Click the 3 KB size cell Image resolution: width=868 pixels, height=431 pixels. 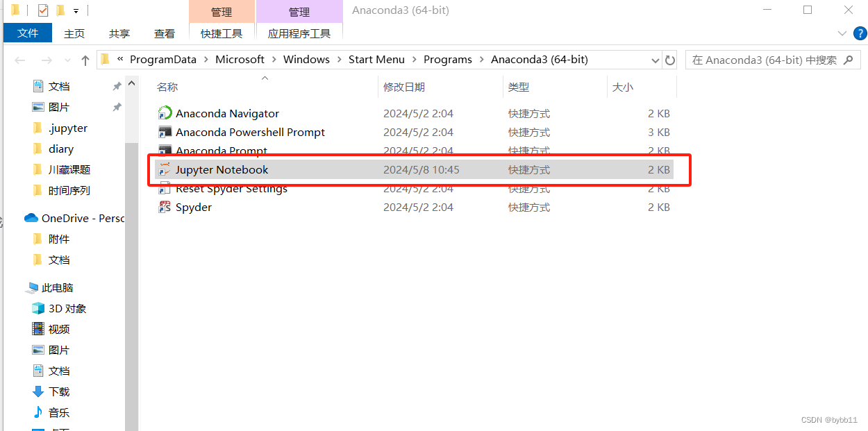point(659,132)
